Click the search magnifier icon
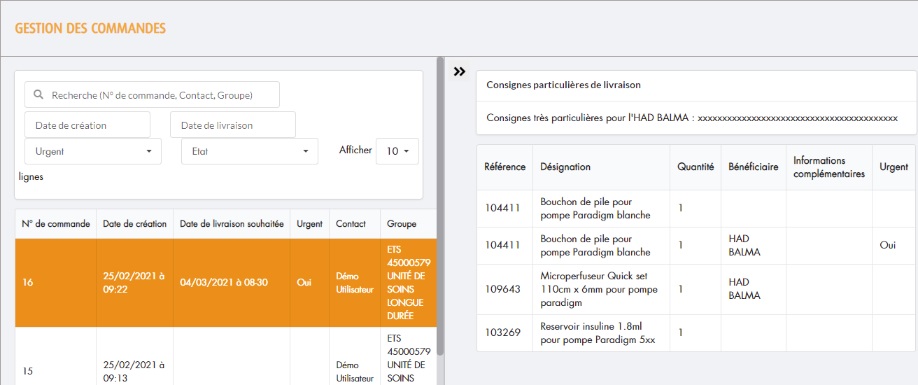 38,94
